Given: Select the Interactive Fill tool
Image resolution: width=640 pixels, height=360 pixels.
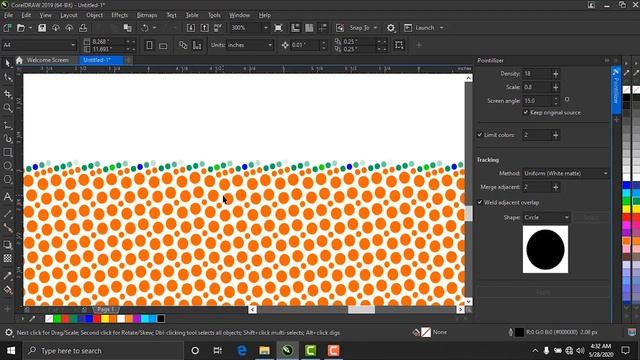Looking at the screenshot, I should click(x=7, y=290).
